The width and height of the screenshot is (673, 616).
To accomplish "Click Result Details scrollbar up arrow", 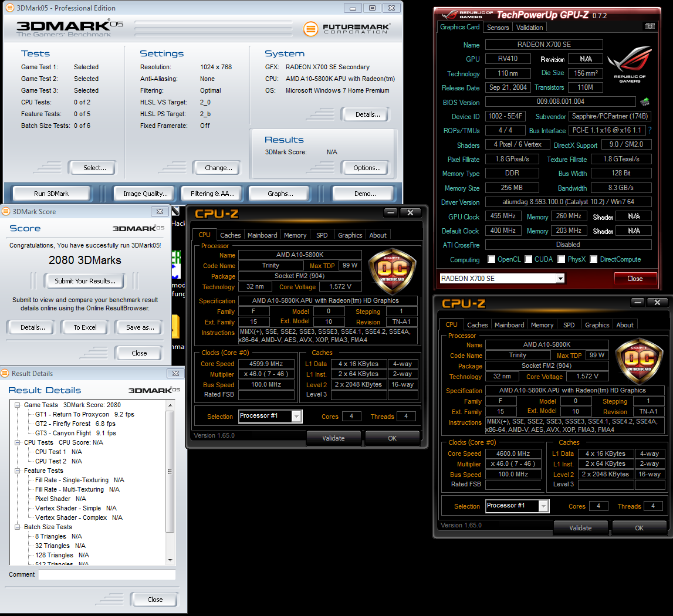I will tap(170, 405).
